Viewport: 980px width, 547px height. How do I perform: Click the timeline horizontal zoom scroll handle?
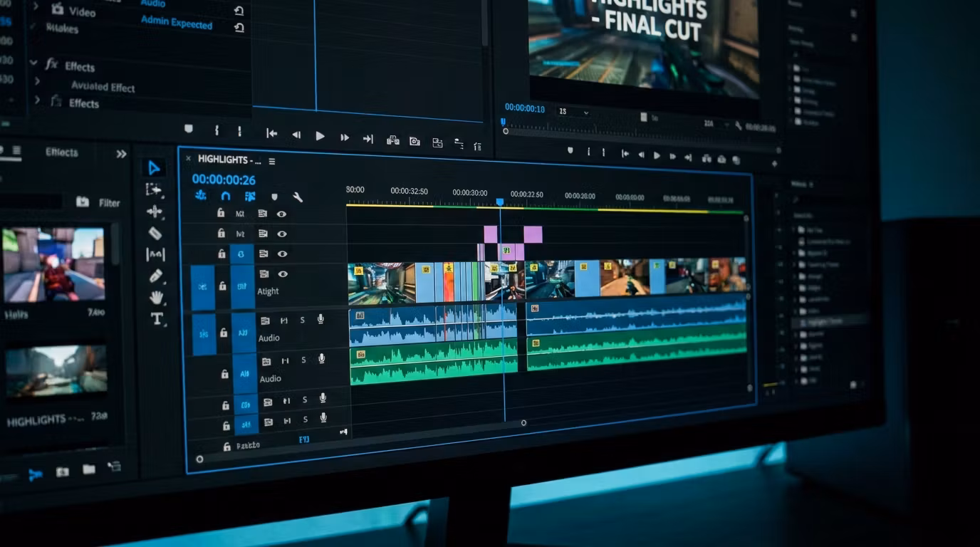(523, 423)
